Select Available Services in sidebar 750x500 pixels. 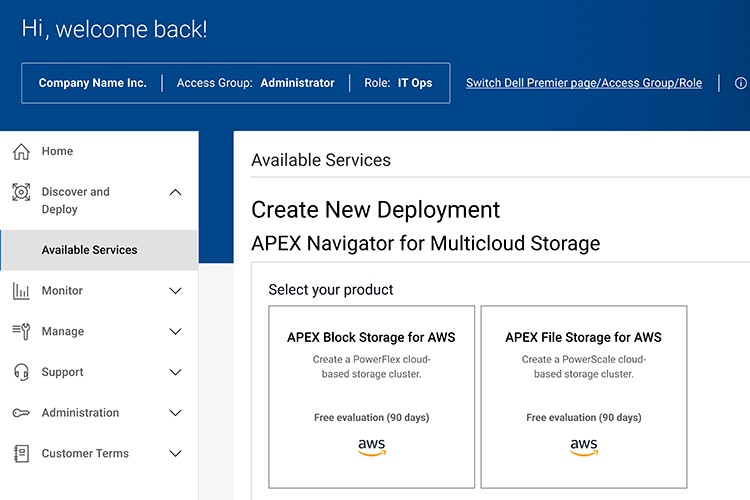(x=99, y=250)
